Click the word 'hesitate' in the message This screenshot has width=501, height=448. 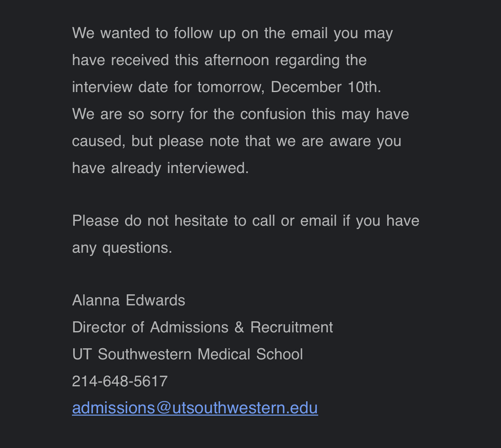click(x=201, y=220)
